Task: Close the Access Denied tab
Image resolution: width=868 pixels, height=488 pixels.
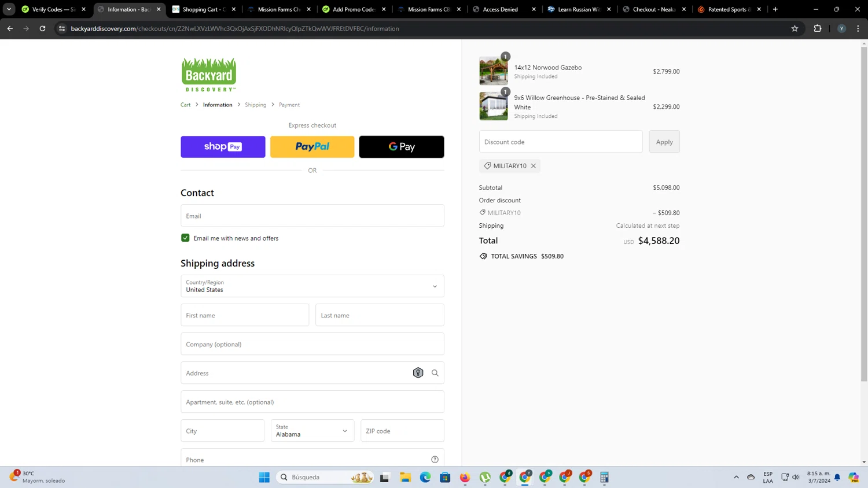Action: (x=534, y=9)
